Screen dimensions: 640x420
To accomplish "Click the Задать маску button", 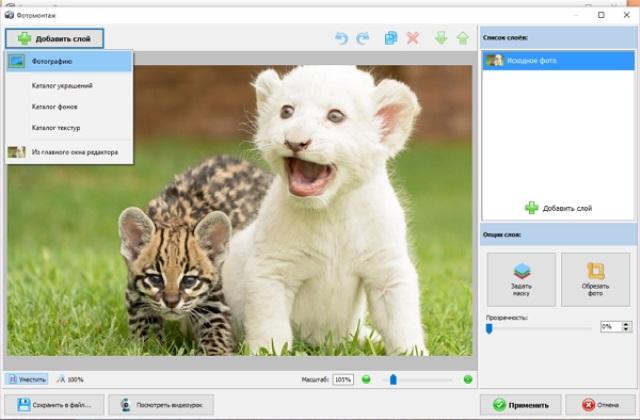I will [521, 280].
